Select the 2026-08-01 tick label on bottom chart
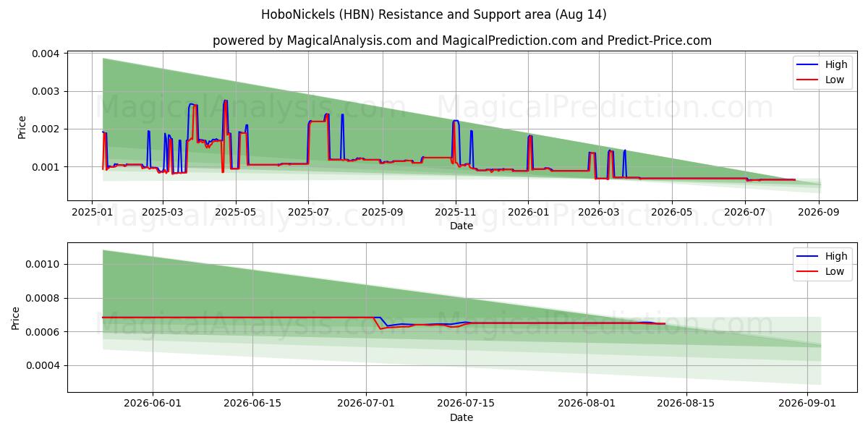Image resolution: width=868 pixels, height=434 pixels. tap(586, 405)
